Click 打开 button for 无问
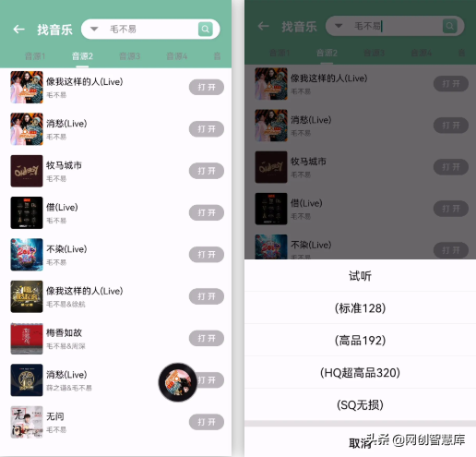Viewport: 476px width, 457px height. coord(207,422)
